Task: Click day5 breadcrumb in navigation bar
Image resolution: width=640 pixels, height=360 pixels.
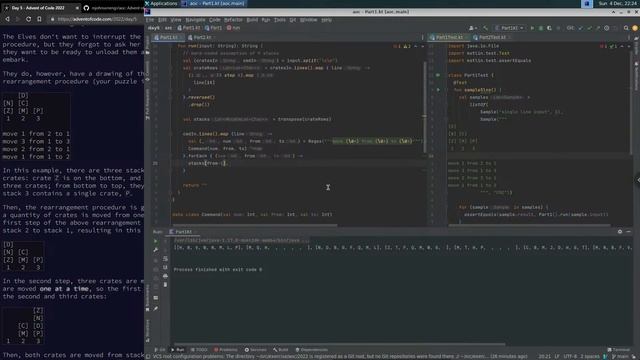Action: (x=153, y=28)
